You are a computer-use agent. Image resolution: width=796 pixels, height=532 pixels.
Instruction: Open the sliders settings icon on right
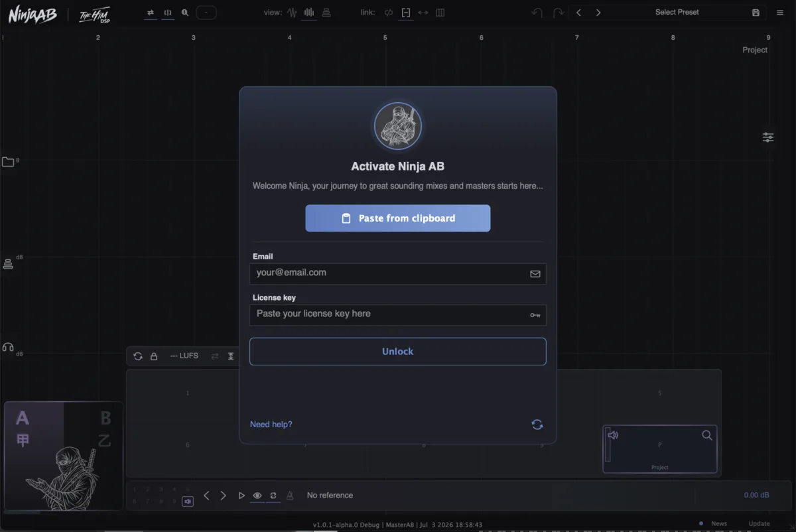[x=768, y=137]
